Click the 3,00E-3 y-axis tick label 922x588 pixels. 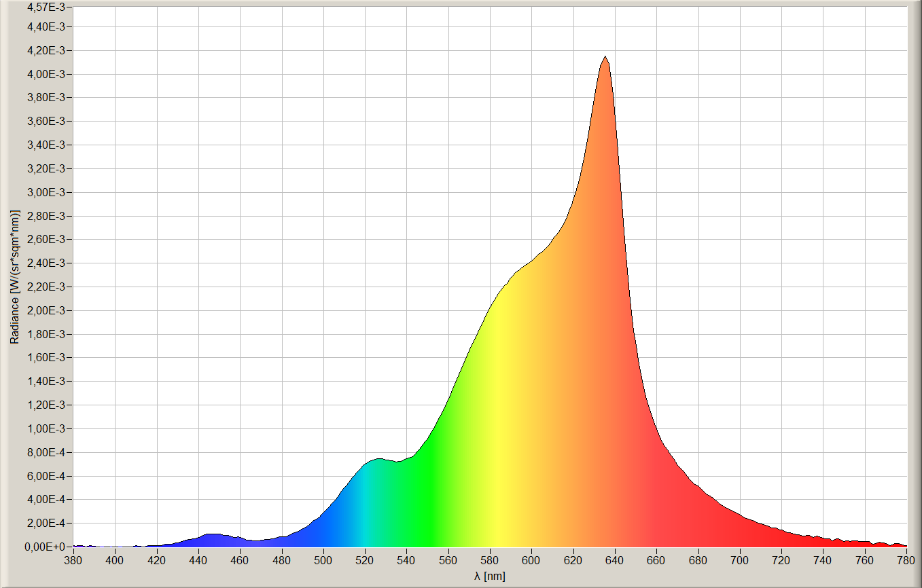46,192
